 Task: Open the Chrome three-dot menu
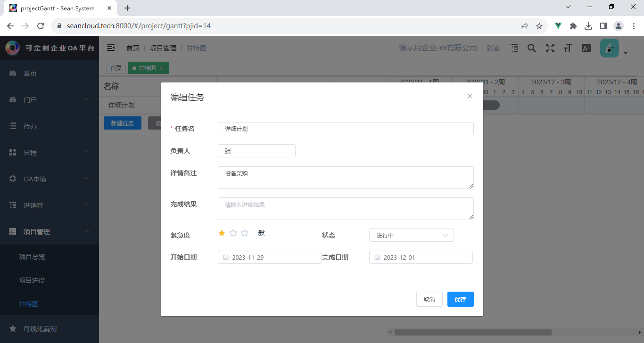pyautogui.click(x=634, y=26)
